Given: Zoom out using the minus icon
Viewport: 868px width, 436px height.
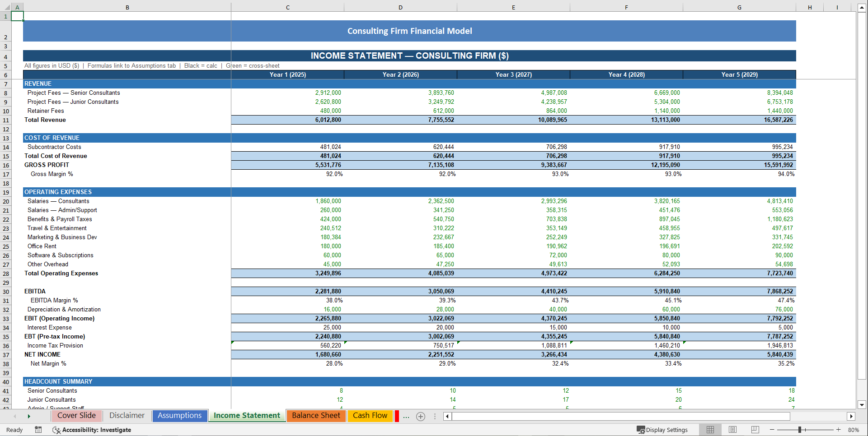Looking at the screenshot, I should click(771, 430).
